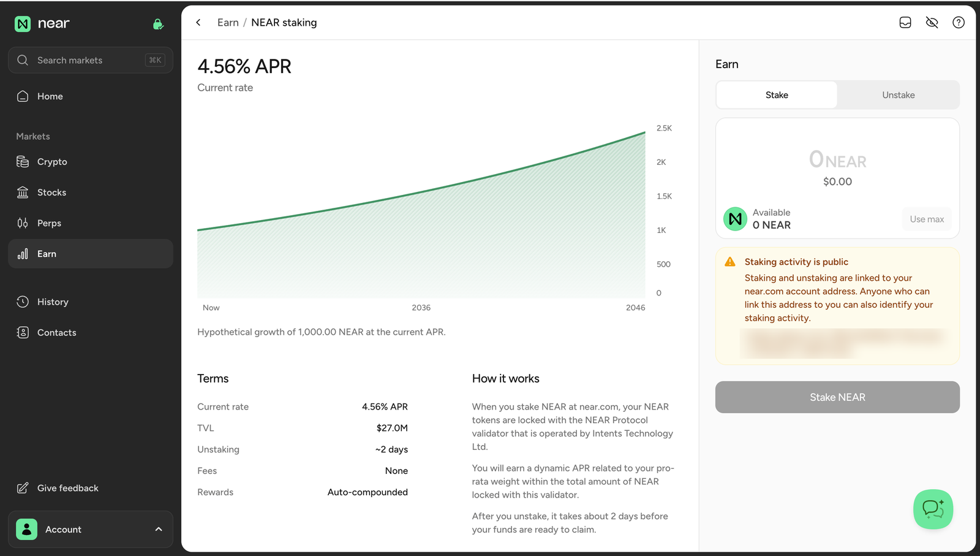980x556 pixels.
Task: Open the inbox tray icon
Action: tap(905, 23)
